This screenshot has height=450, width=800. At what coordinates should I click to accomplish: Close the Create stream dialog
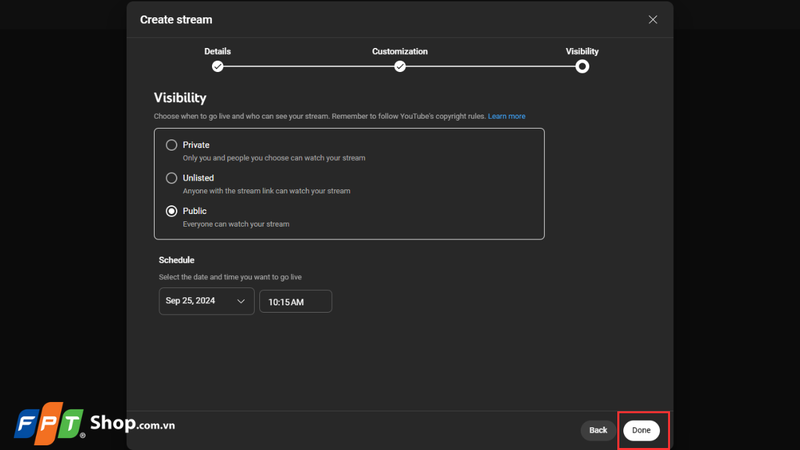click(x=653, y=20)
